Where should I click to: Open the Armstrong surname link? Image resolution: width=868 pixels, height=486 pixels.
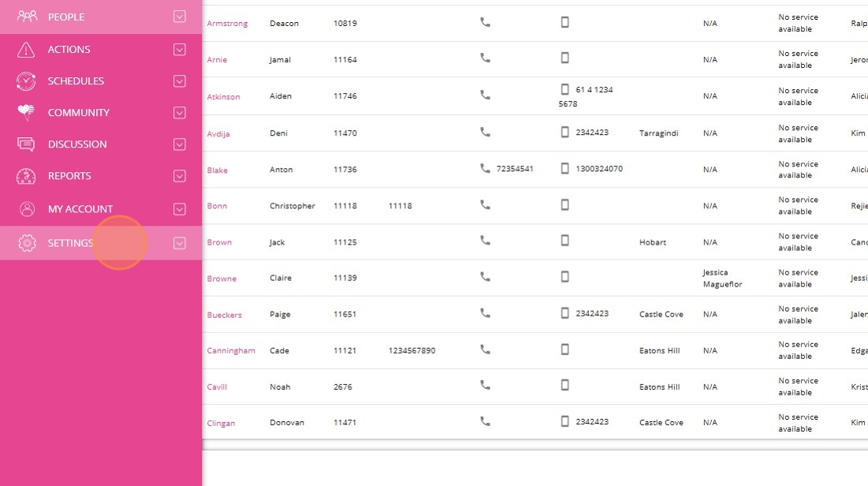tap(227, 24)
